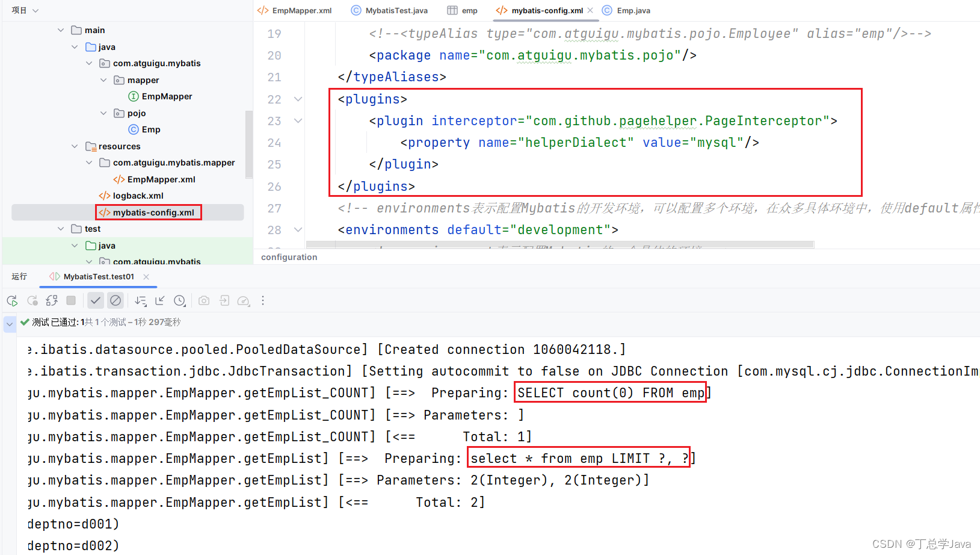This screenshot has width=980, height=555.
Task: Fold the environments block at line 28
Action: pyautogui.click(x=298, y=230)
